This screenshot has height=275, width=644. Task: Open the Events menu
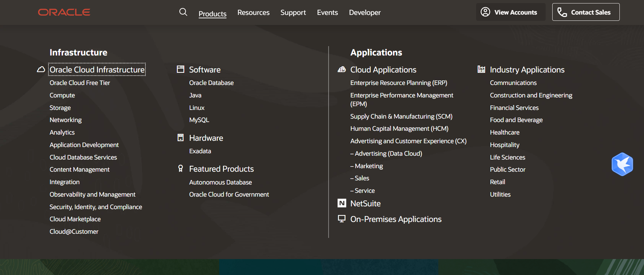tap(328, 12)
